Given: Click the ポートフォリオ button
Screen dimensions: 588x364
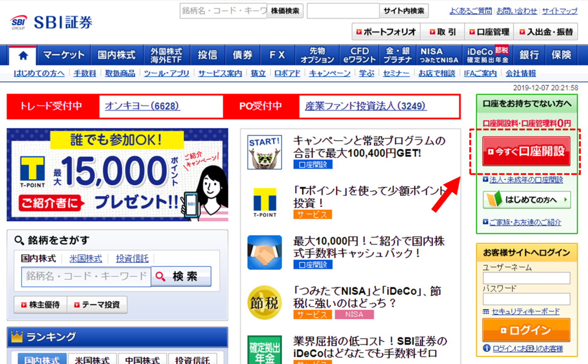Looking at the screenshot, I should (x=386, y=32).
